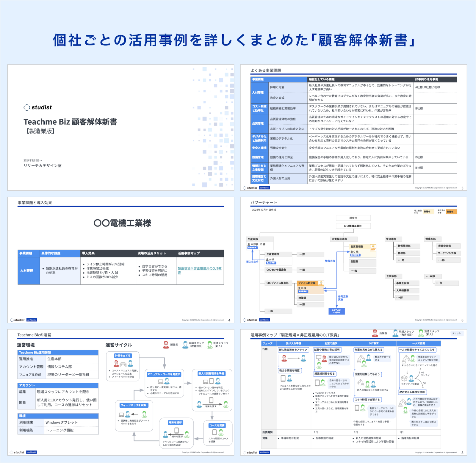
Task: Click the 生産本部 header in org chart
Action: [260, 239]
